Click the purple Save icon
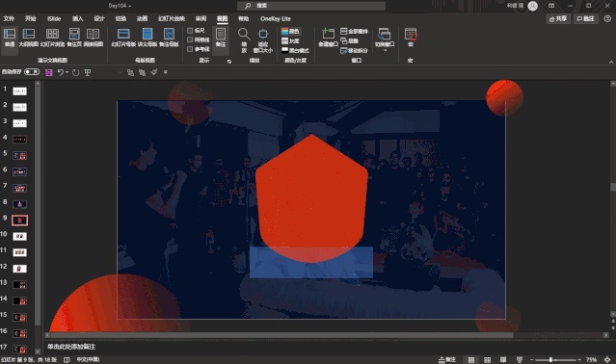 click(x=49, y=72)
